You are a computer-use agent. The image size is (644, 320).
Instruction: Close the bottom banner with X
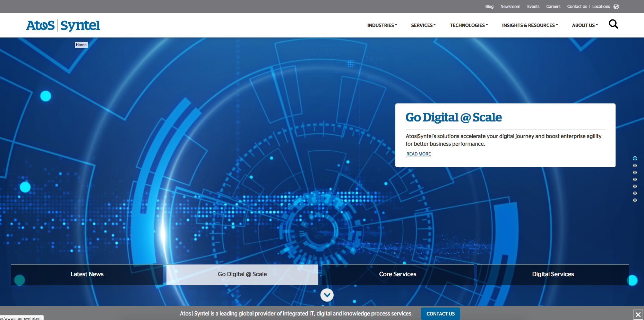pyautogui.click(x=638, y=315)
